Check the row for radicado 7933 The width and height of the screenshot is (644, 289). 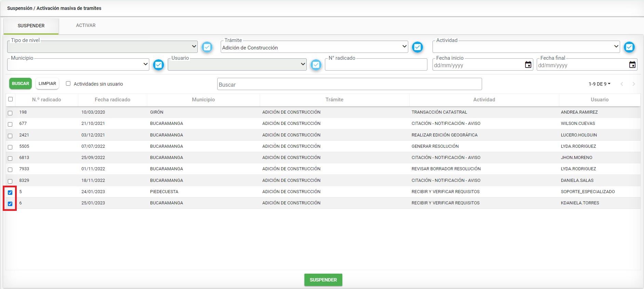coord(10,170)
